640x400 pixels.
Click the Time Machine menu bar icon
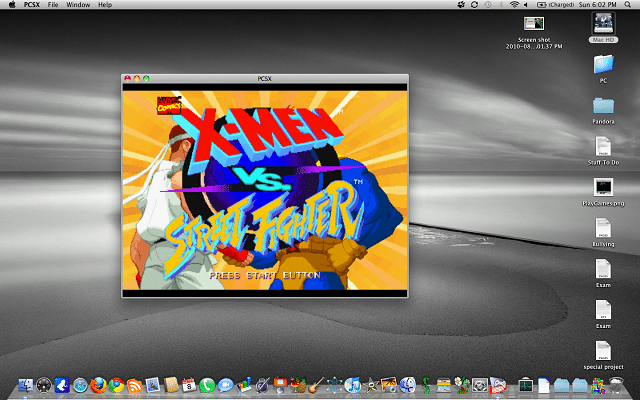pos(488,4)
